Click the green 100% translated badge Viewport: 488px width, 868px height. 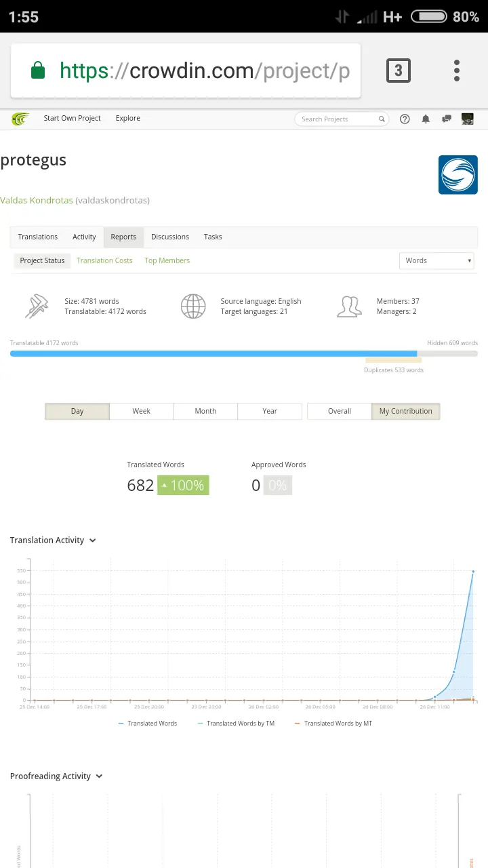(x=183, y=486)
